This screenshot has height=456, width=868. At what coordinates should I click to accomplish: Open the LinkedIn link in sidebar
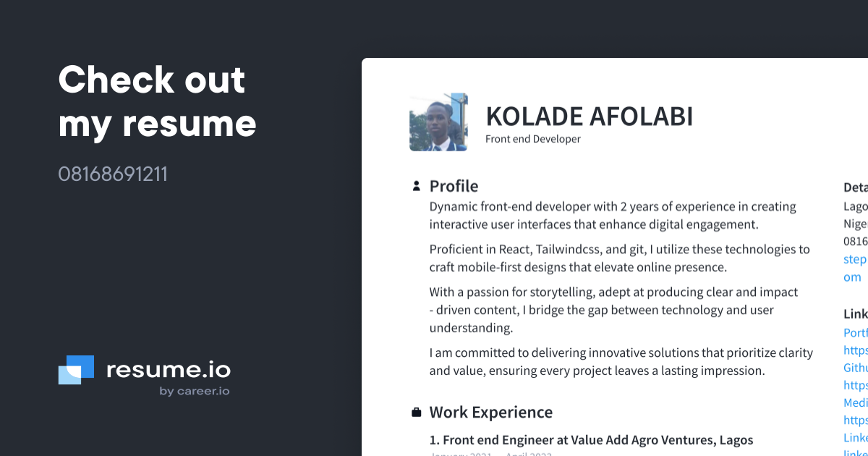click(x=856, y=438)
